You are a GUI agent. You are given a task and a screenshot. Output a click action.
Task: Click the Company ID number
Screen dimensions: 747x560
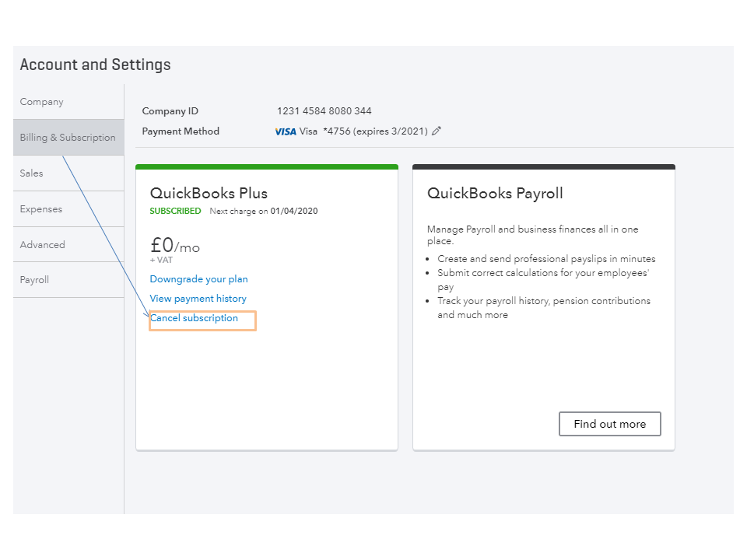pyautogui.click(x=324, y=111)
